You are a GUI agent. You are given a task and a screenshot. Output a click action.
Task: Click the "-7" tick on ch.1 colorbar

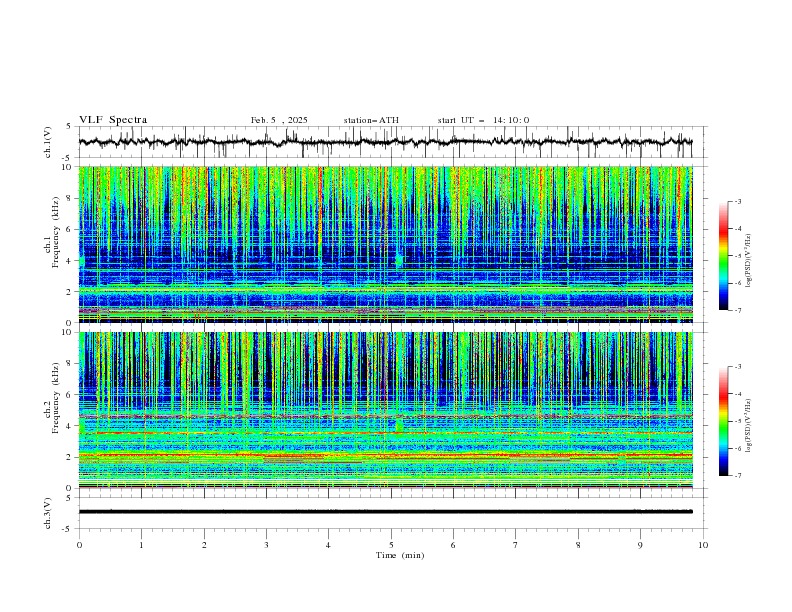737,310
